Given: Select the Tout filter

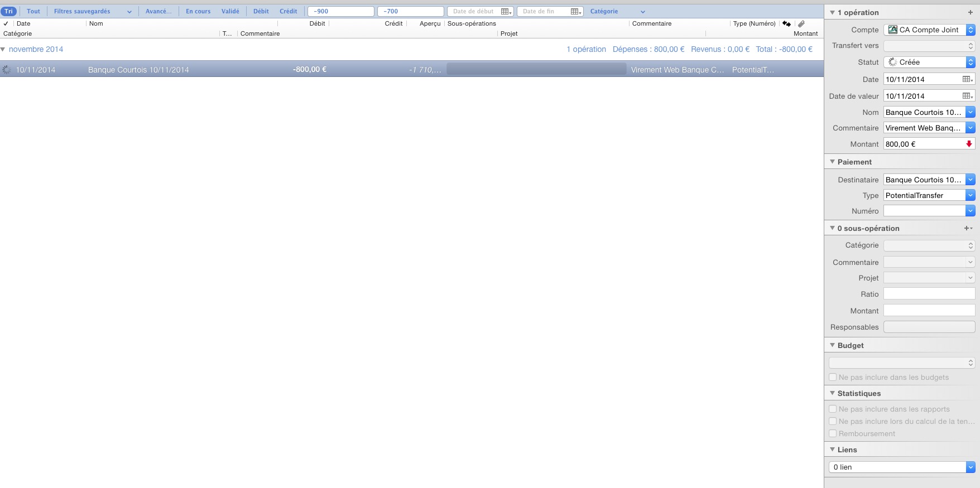Looking at the screenshot, I should coord(33,11).
